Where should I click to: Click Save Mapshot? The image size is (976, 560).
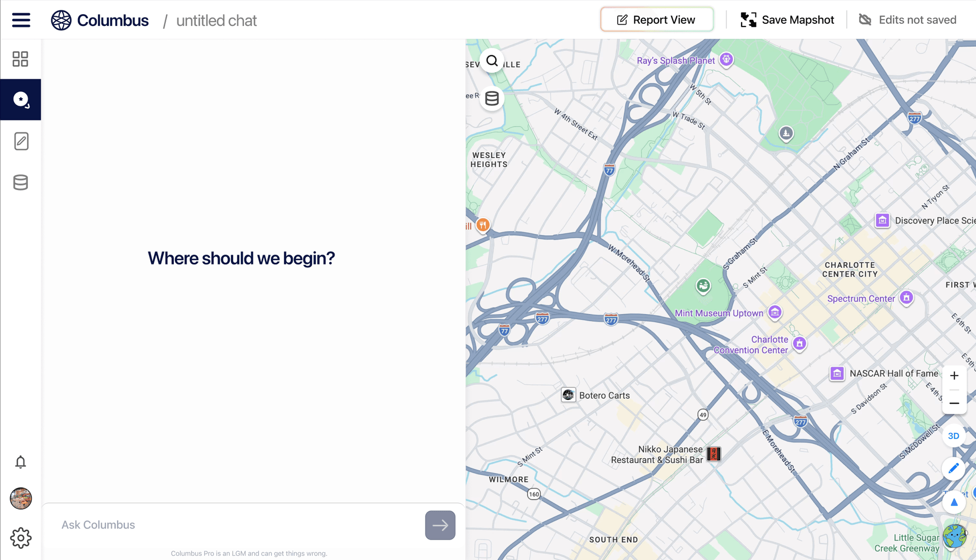pos(787,20)
